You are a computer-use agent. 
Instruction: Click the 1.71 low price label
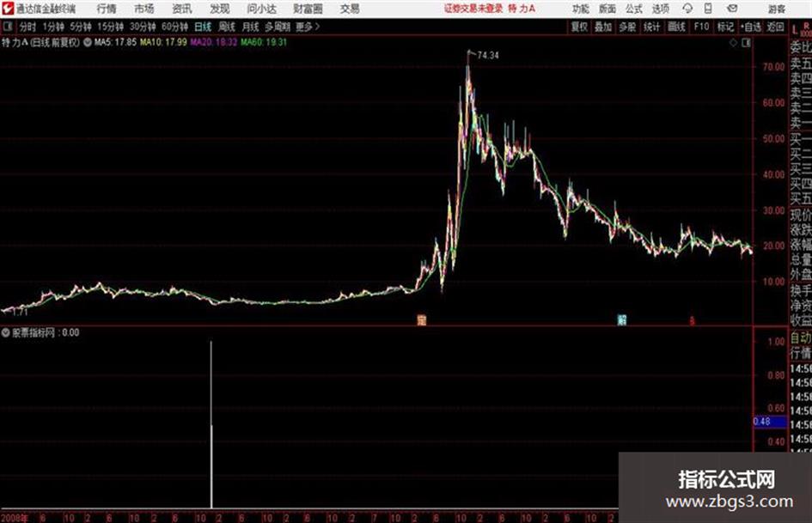[19, 313]
